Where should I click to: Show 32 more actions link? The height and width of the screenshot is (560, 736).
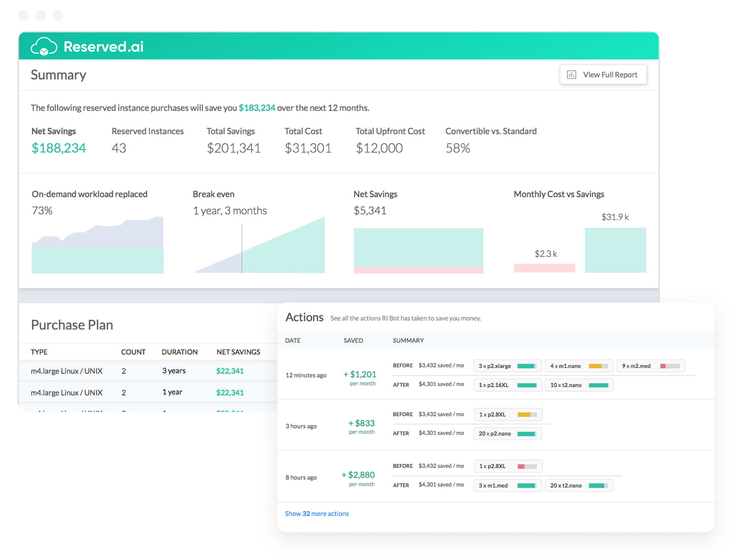click(x=317, y=514)
